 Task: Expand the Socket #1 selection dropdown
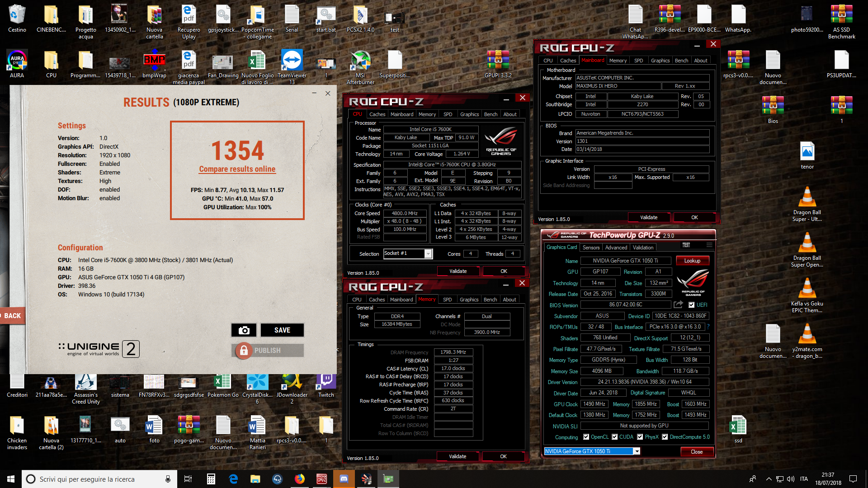(x=428, y=254)
